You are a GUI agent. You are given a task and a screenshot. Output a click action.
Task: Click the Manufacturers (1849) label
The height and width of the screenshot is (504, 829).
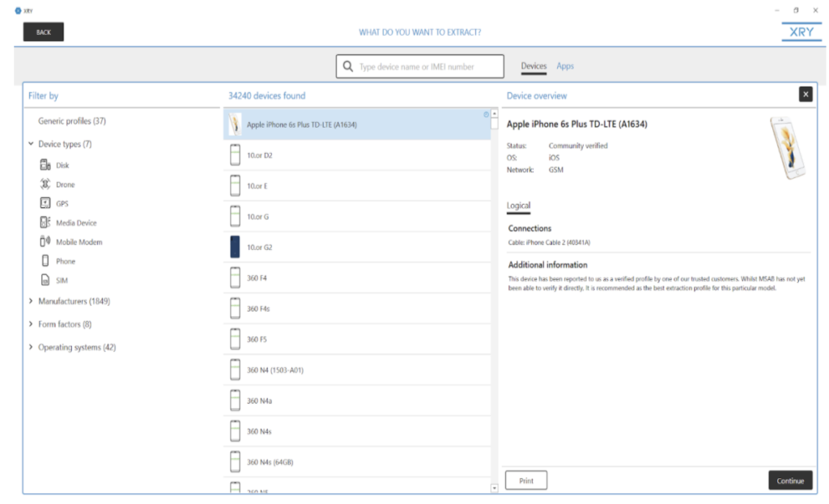[x=74, y=301]
